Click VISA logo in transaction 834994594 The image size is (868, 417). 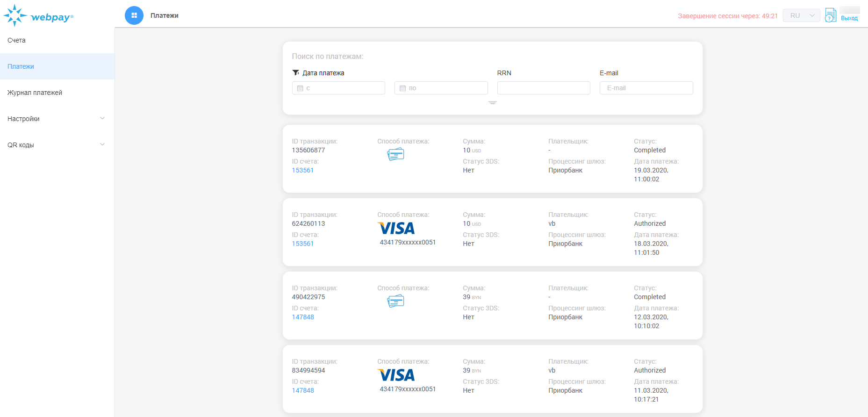coord(396,375)
